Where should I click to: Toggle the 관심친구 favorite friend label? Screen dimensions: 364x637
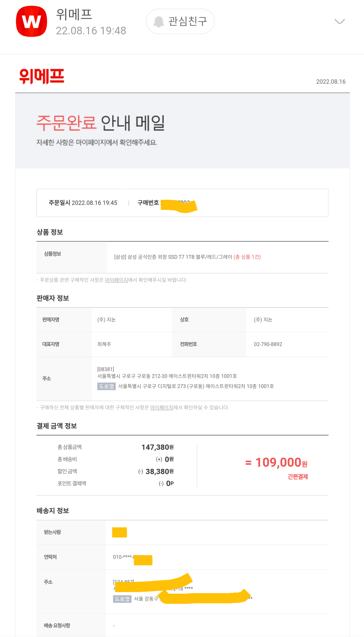[x=187, y=21]
